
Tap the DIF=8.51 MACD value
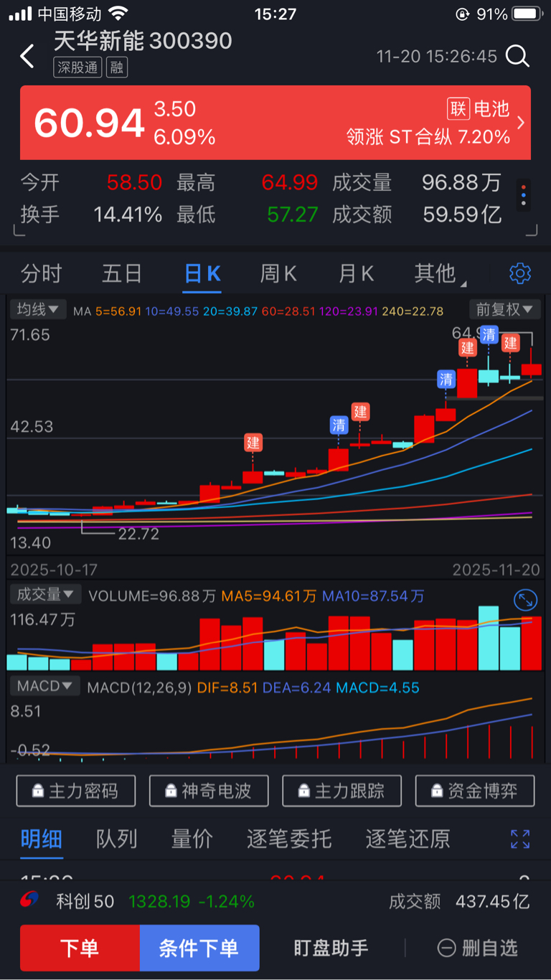pyautogui.click(x=227, y=688)
